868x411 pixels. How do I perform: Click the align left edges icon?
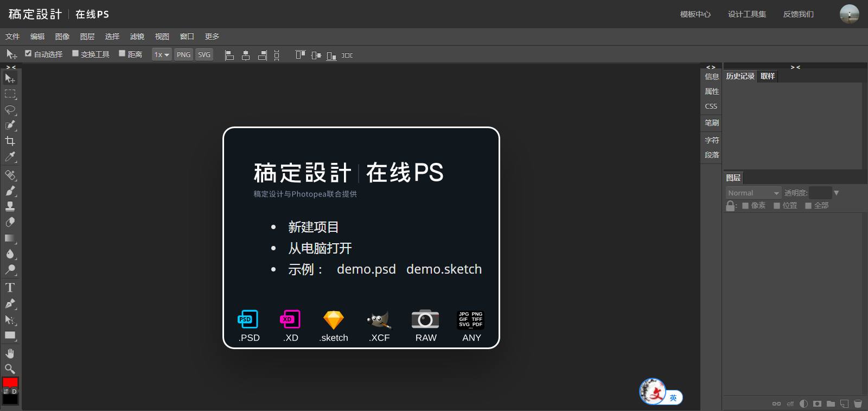[229, 55]
